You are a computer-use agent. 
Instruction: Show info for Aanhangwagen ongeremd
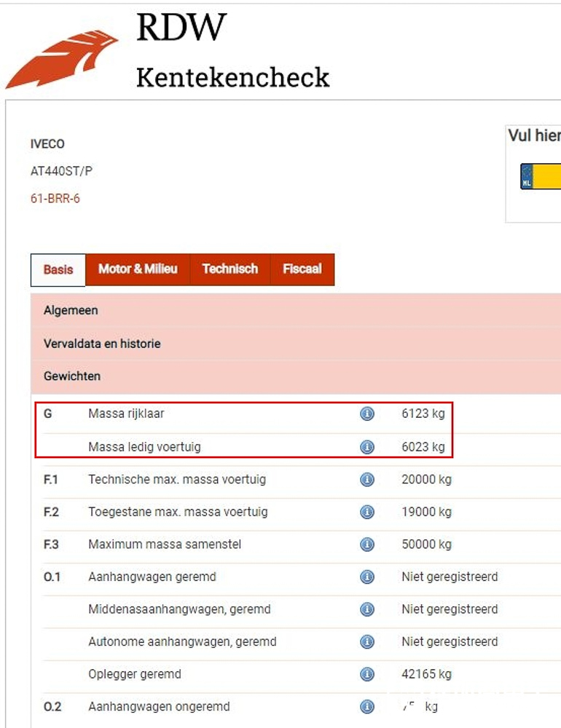point(367,707)
